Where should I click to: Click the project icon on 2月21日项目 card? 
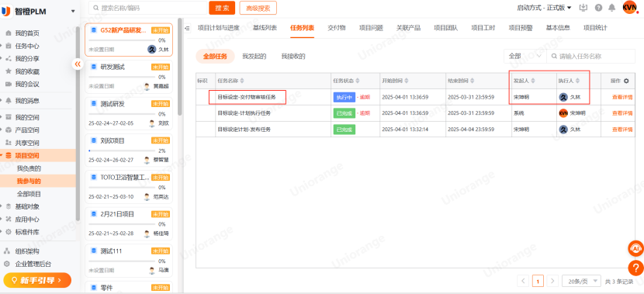pos(93,214)
